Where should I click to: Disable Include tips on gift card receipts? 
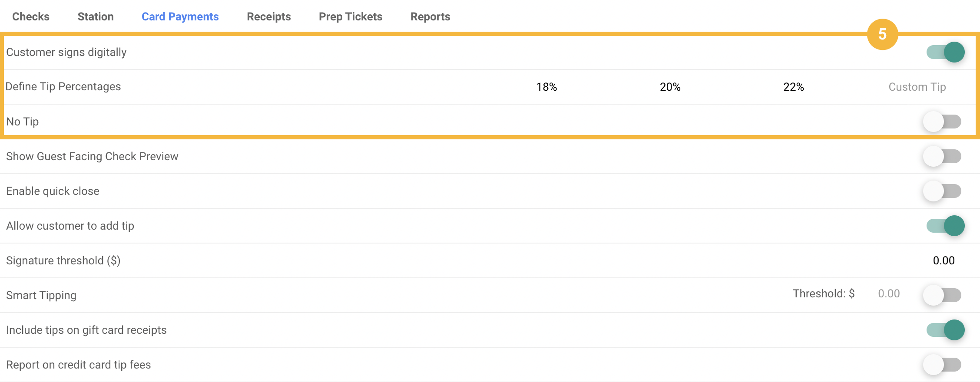[x=945, y=330]
